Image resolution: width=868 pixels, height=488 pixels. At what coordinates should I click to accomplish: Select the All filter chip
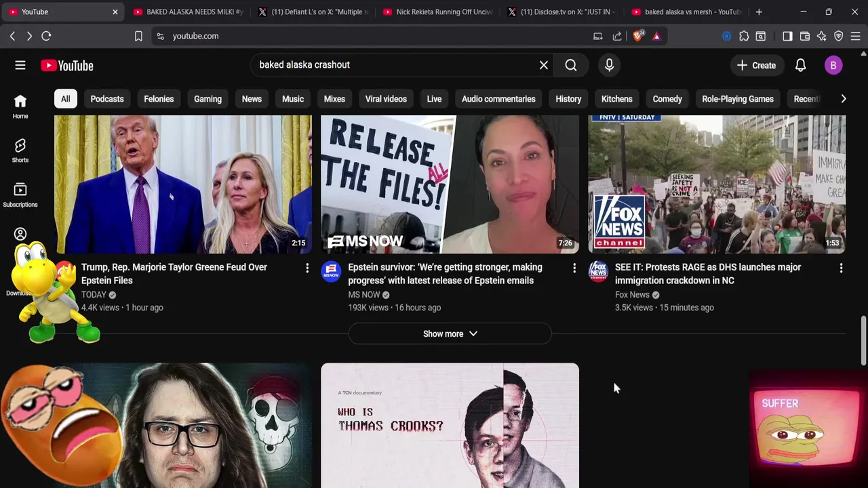tap(65, 99)
